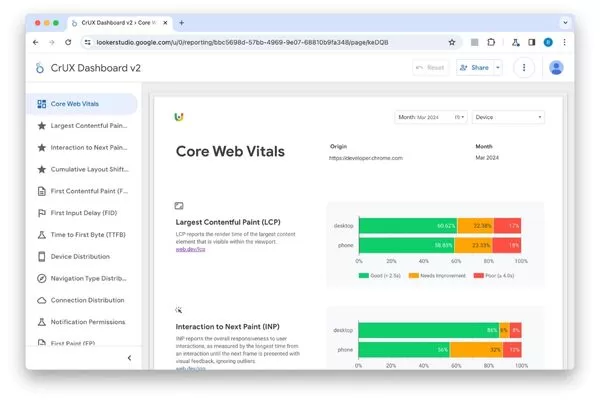The height and width of the screenshot is (400, 600).
Task: Click green Good segment of LCP desktop bar
Action: 408,226
